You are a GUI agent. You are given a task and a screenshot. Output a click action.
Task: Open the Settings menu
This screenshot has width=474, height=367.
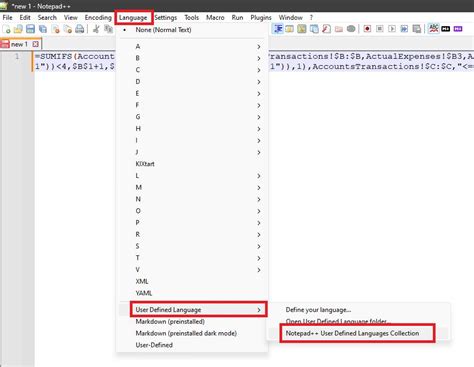[x=166, y=17]
